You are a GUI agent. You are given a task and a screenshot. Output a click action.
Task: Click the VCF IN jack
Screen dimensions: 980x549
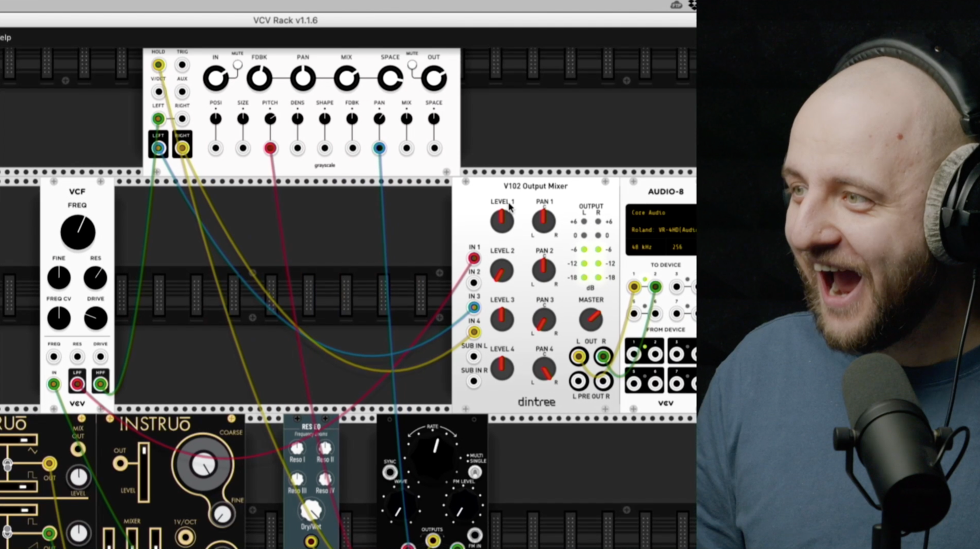tap(54, 384)
